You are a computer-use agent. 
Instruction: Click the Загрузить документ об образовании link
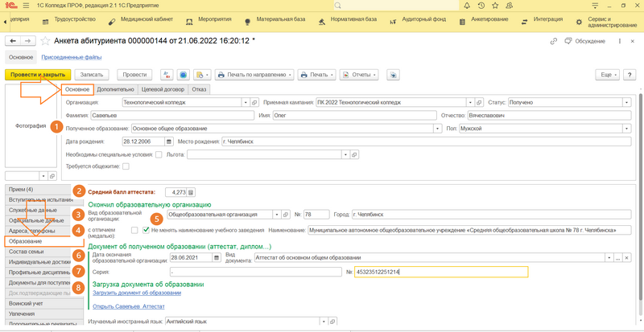pos(136,293)
